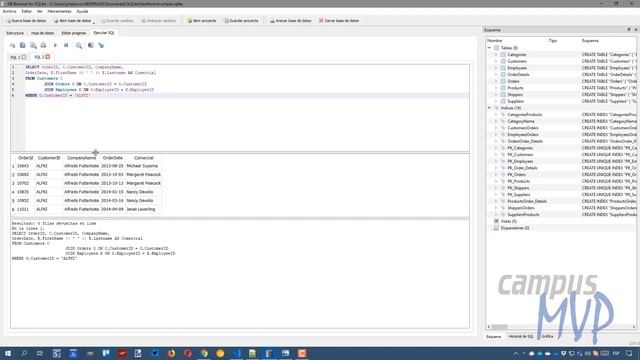Expand the Employees table node

[x=496, y=68]
